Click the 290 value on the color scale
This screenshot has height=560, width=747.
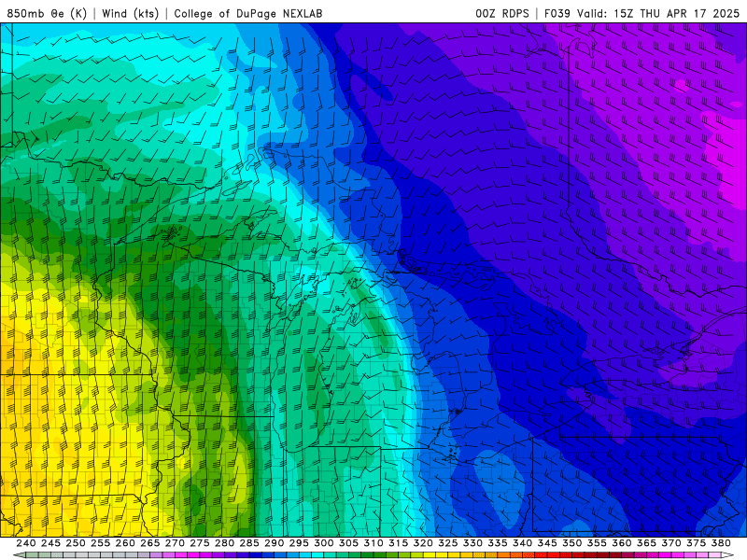tap(274, 543)
